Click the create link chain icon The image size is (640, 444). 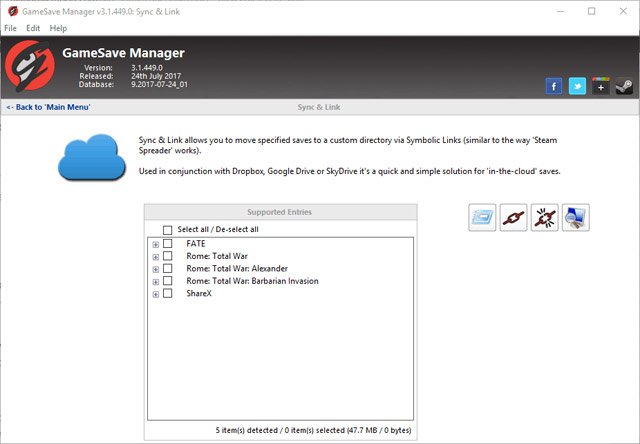point(513,217)
